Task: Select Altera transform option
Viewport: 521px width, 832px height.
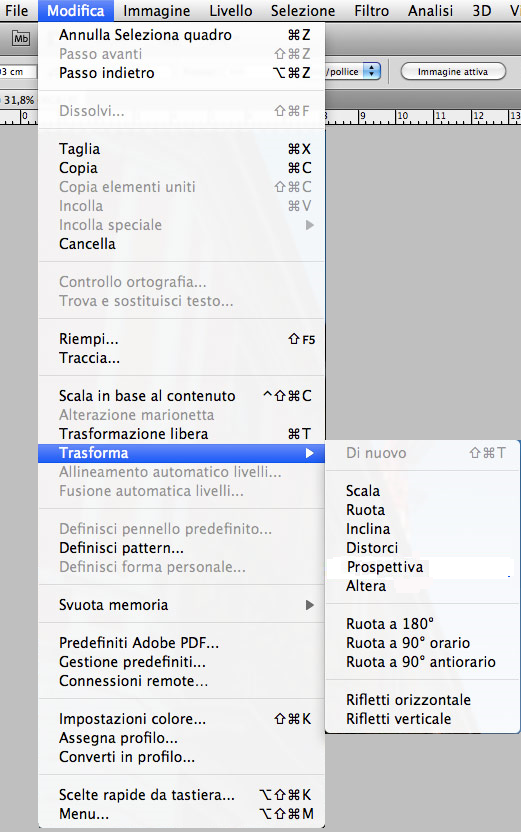Action: pos(422,586)
